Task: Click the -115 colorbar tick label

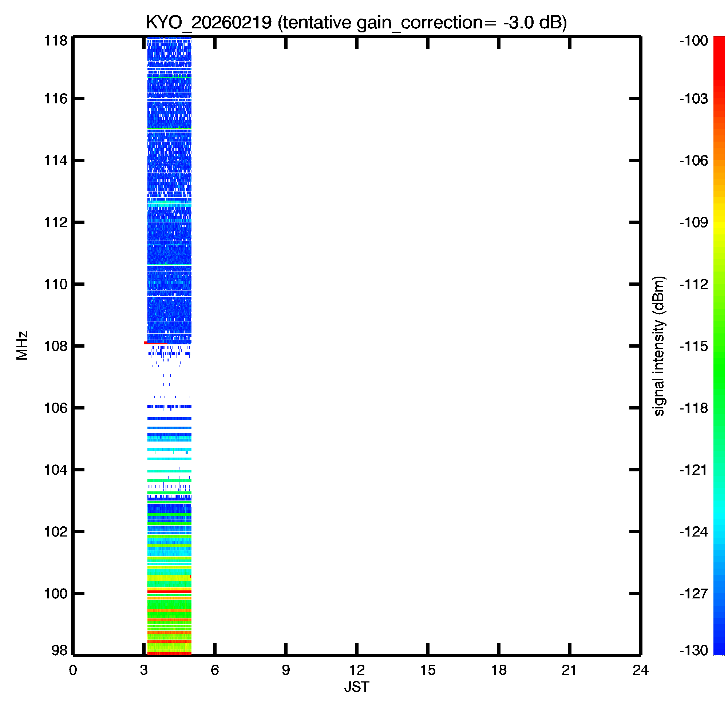Action: pyautogui.click(x=694, y=346)
